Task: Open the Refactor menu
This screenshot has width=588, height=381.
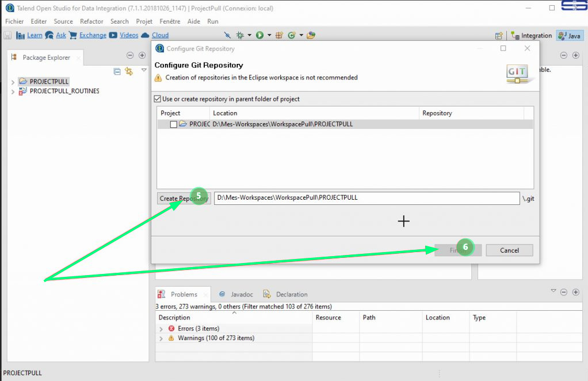Action: [91, 21]
